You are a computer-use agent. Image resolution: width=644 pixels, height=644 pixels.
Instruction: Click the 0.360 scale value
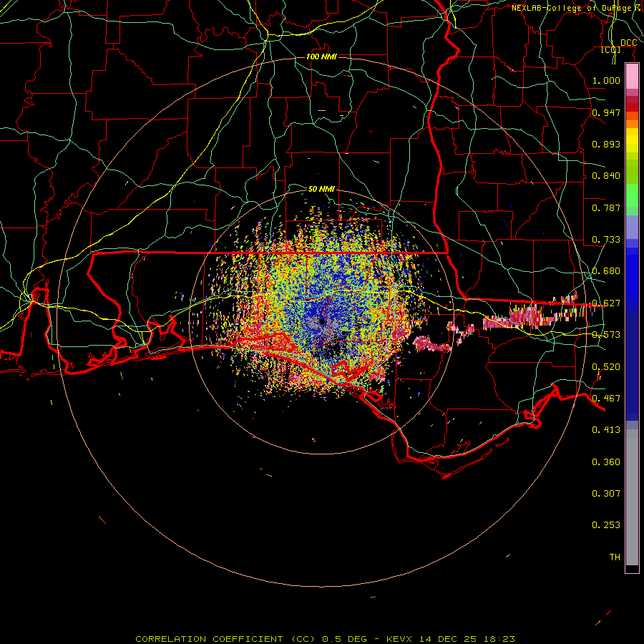[606, 462]
